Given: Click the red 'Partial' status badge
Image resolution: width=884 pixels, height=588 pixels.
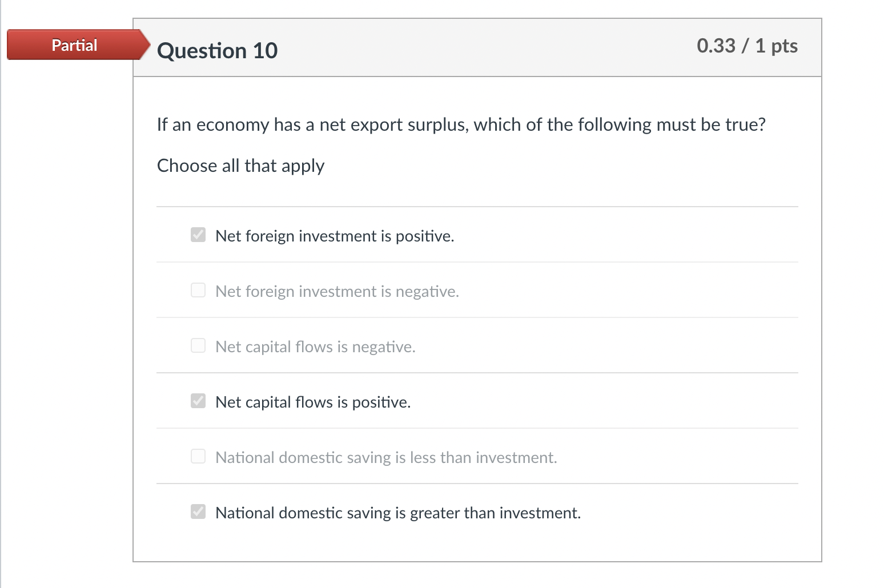Looking at the screenshot, I should click(74, 45).
